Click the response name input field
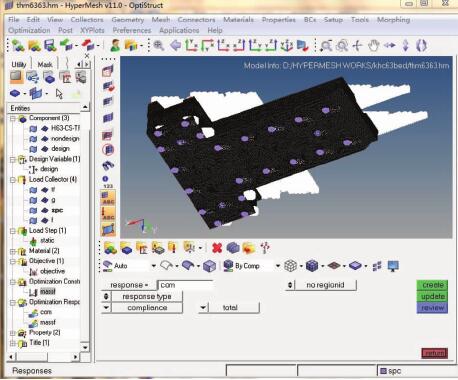The image size is (458, 380). [x=186, y=285]
